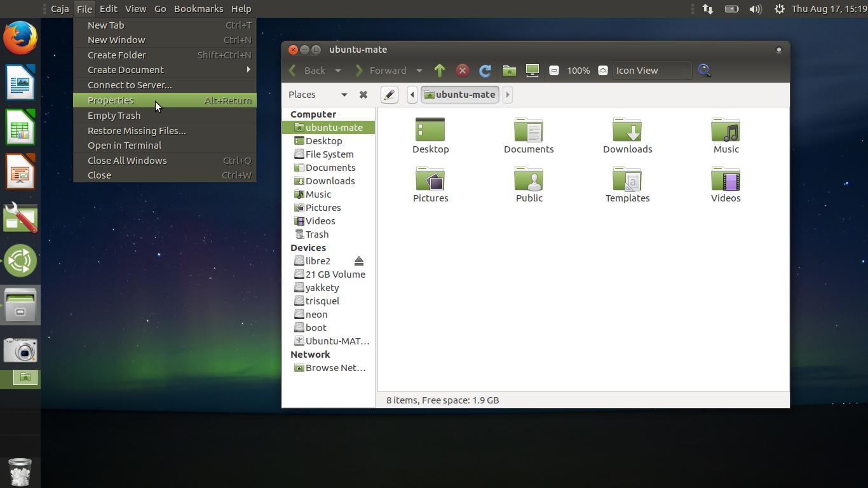Eject the libre2 device
Screen dimensions: 868x488
click(359, 261)
